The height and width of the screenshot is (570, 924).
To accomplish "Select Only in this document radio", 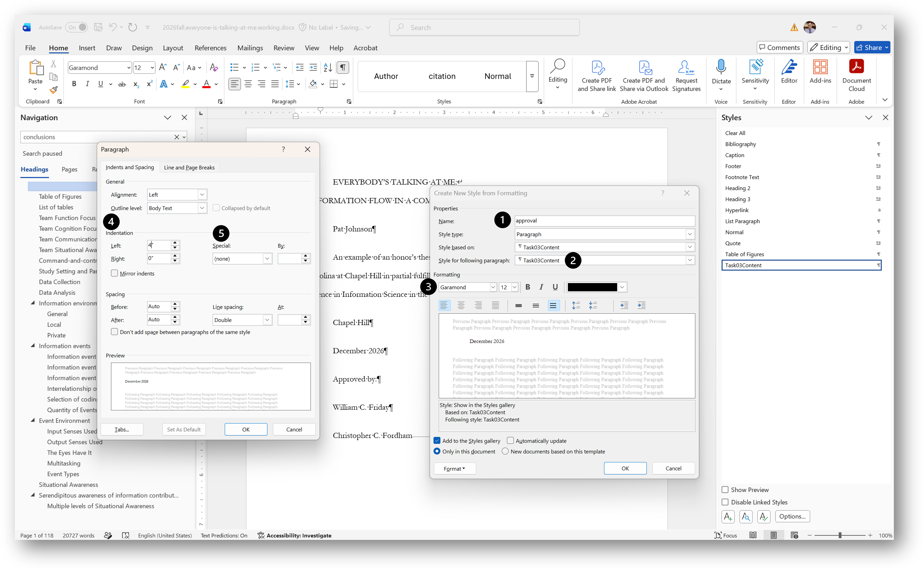I will pos(437,451).
